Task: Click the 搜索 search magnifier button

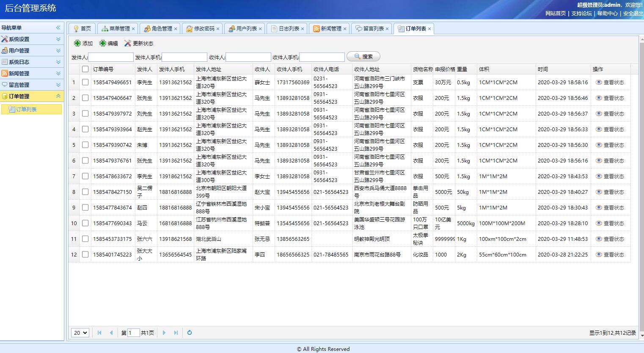Action: [363, 56]
